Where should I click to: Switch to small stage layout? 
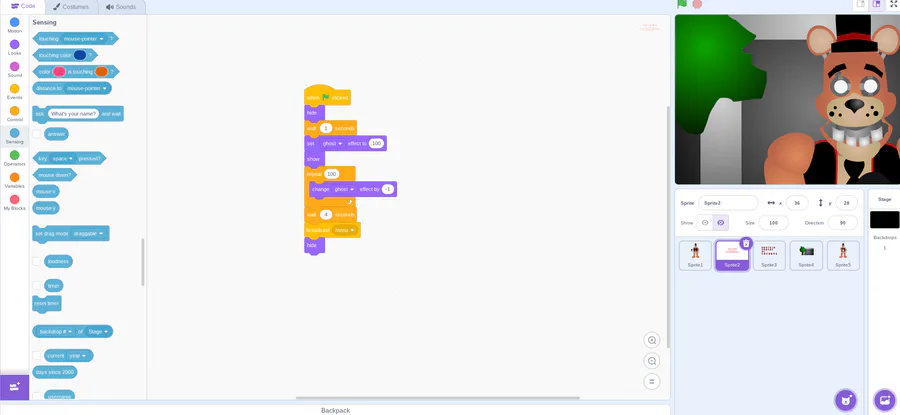point(861,4)
